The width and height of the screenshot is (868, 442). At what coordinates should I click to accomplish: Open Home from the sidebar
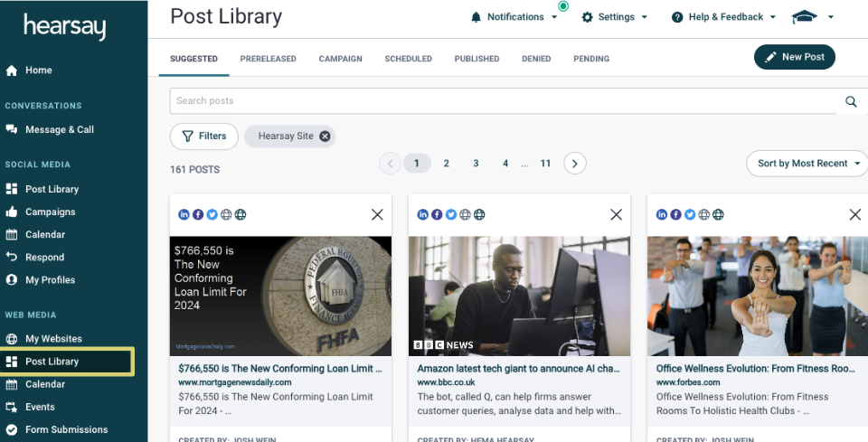(x=29, y=71)
